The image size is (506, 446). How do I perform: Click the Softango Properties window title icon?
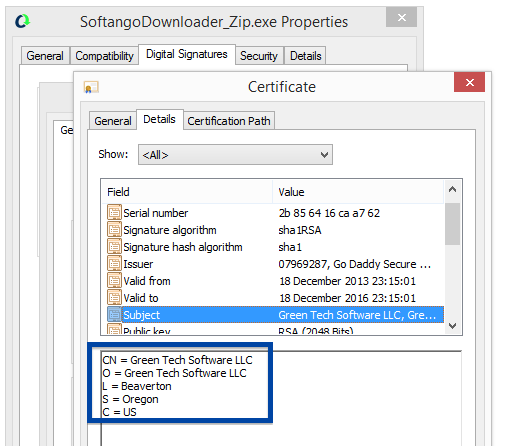pos(22,21)
